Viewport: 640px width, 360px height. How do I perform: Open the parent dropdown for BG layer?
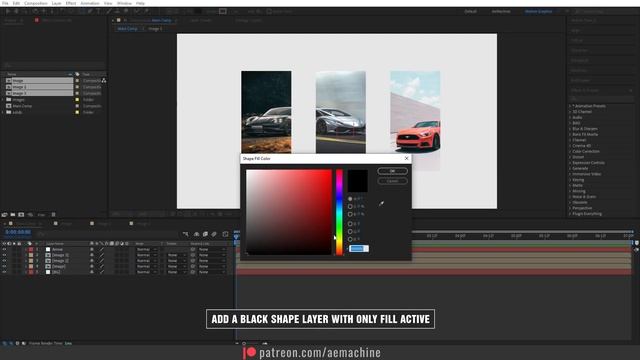(x=212, y=272)
